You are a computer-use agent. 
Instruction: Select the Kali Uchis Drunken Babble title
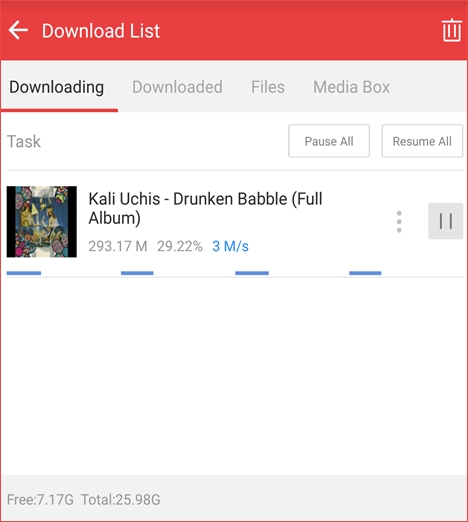[x=205, y=208]
